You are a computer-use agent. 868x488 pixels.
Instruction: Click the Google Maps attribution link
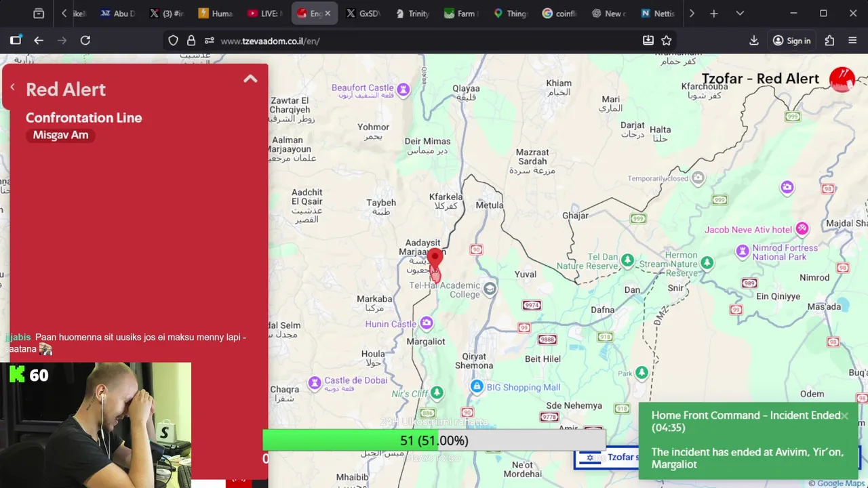tap(838, 483)
